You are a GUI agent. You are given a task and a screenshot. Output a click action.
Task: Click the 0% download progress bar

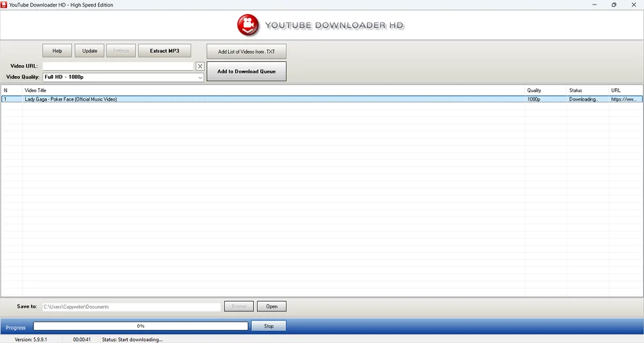(x=140, y=326)
